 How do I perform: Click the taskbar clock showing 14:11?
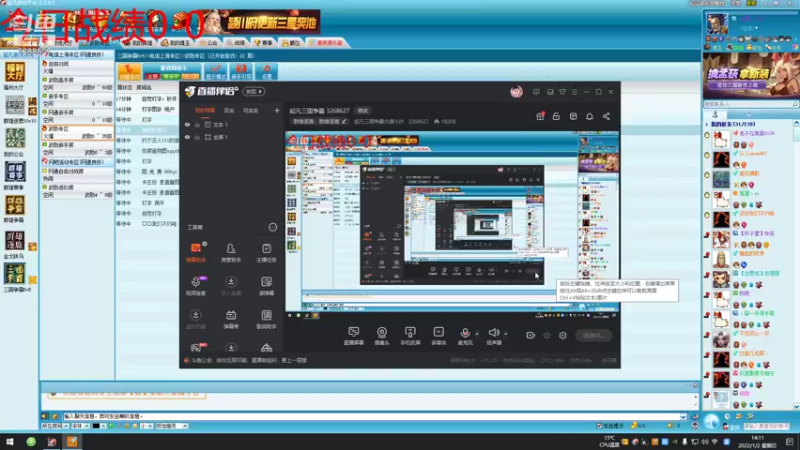757,441
